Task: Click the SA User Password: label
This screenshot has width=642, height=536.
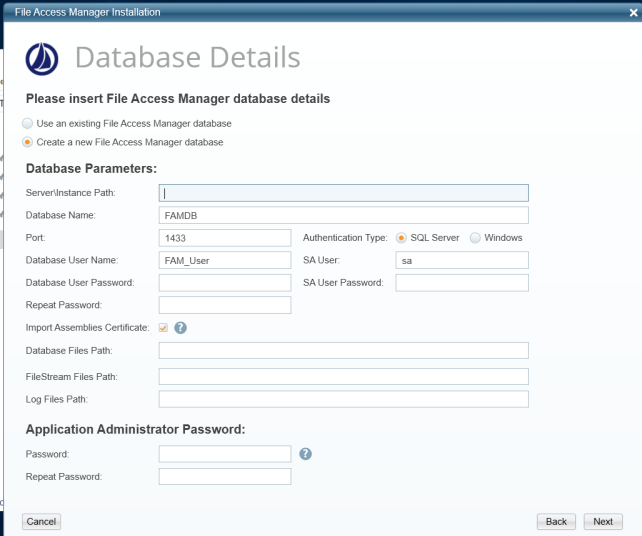Action: tap(343, 283)
